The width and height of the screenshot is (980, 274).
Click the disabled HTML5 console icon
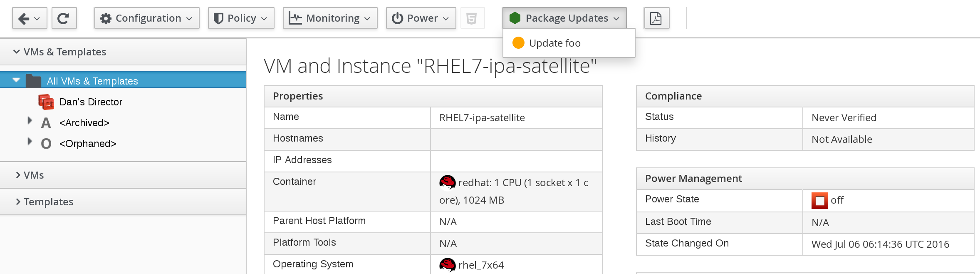pos(471,18)
